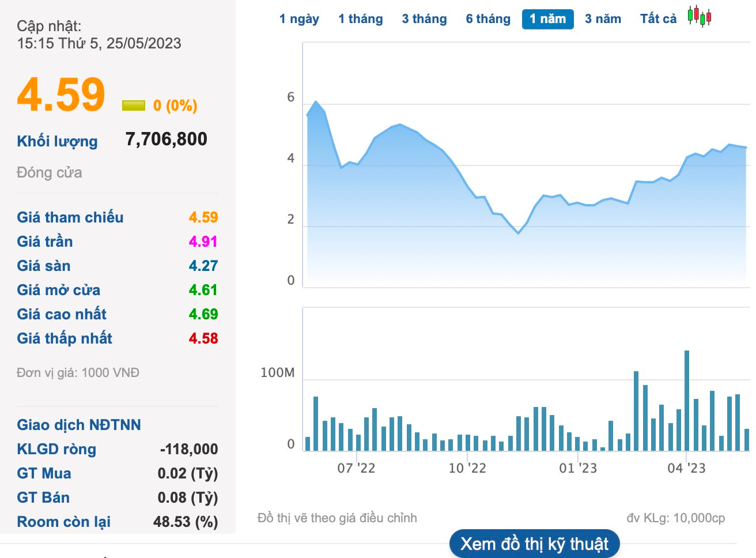756x558 pixels.
Task: Select the 'Tất cả' time range tab
Action: 658,19
